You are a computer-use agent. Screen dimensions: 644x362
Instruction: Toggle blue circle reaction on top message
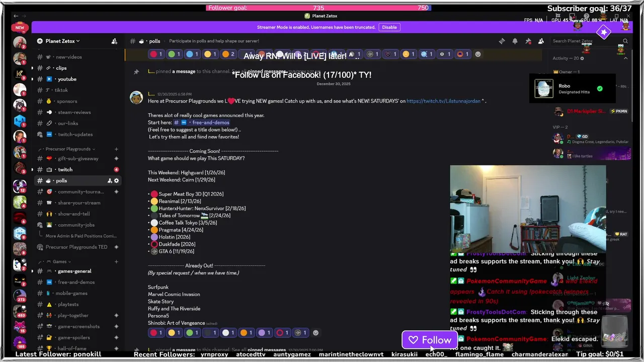192,54
